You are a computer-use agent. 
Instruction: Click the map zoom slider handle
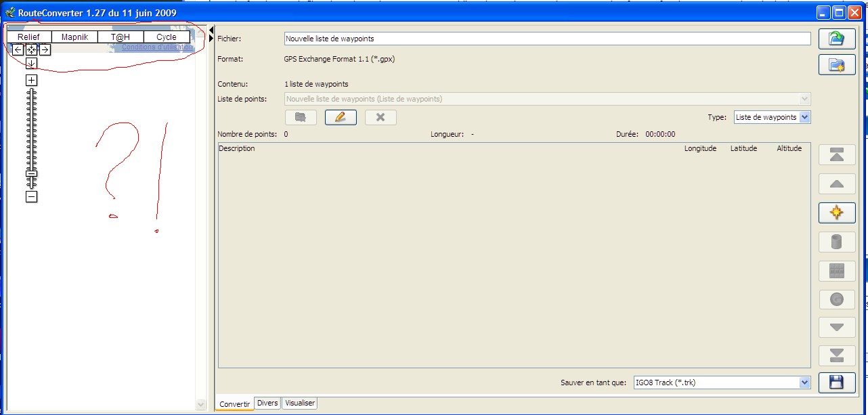pyautogui.click(x=31, y=174)
